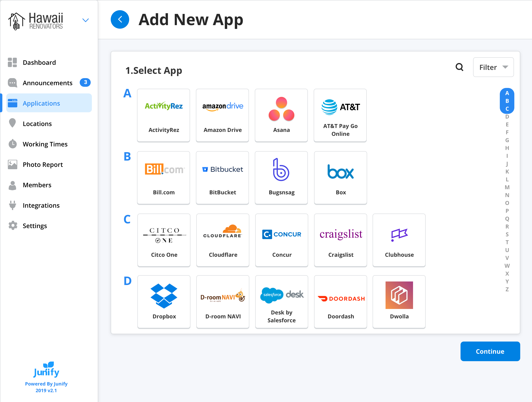
Task: Jump to letter X in the index
Action: [x=507, y=274]
